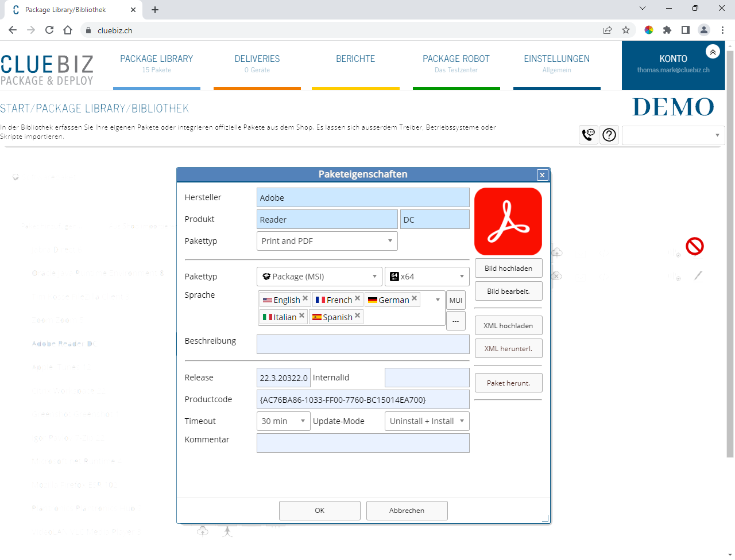Screen dimensions: 735x560
Task: Focus the product field containing DC
Action: [435, 219]
